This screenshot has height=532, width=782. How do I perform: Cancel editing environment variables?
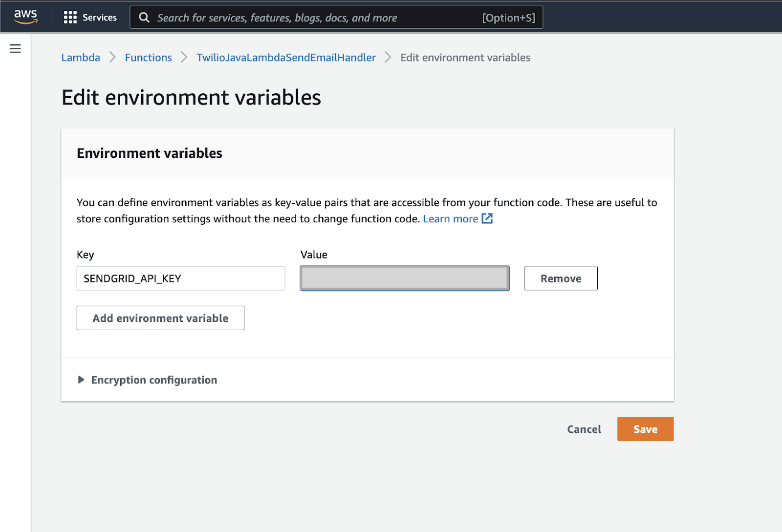click(584, 429)
